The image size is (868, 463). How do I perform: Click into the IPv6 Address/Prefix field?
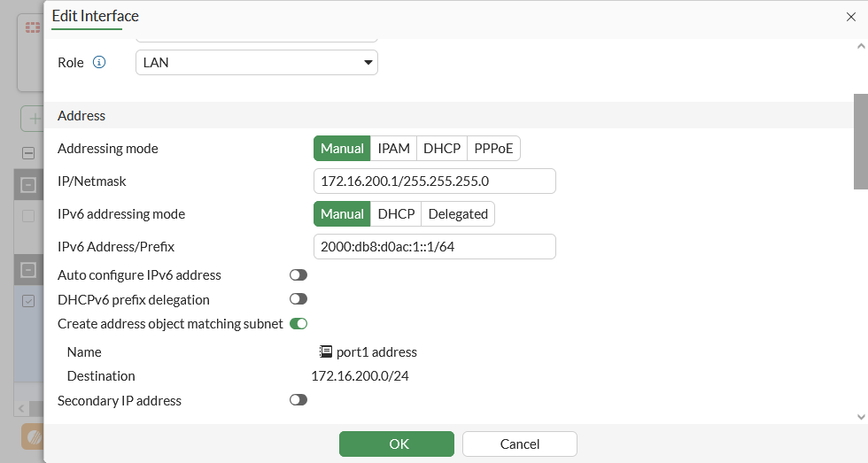(x=434, y=247)
